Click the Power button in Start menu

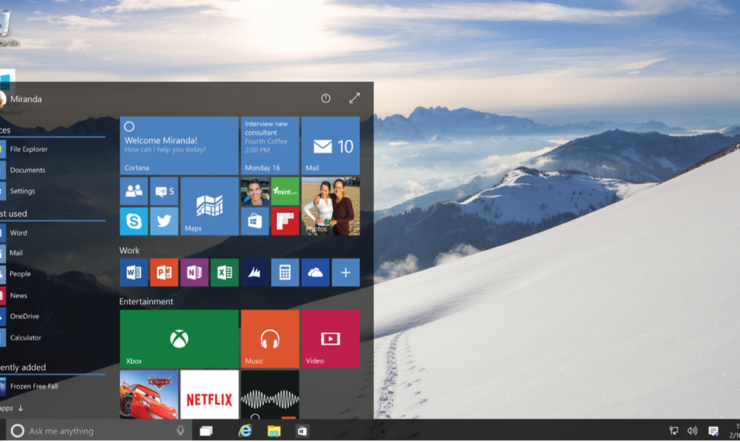[x=326, y=98]
